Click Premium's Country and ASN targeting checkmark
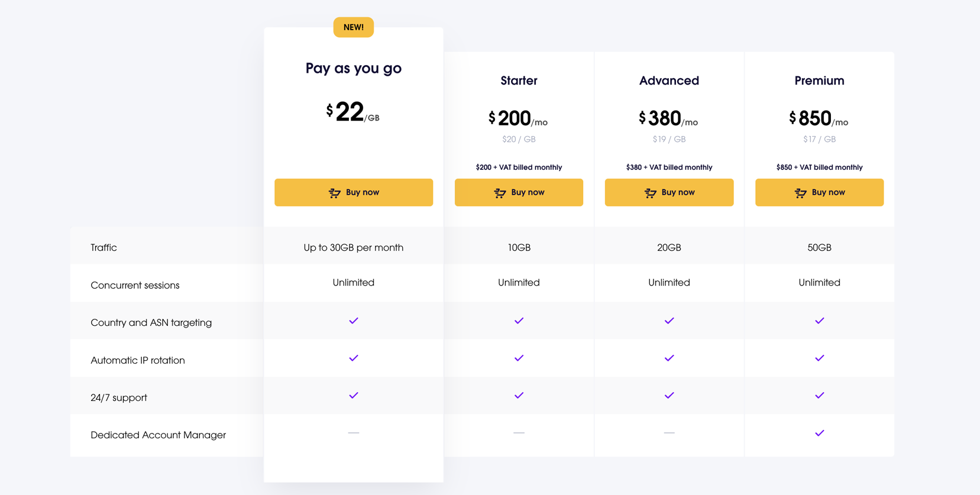The image size is (980, 495). click(x=819, y=321)
